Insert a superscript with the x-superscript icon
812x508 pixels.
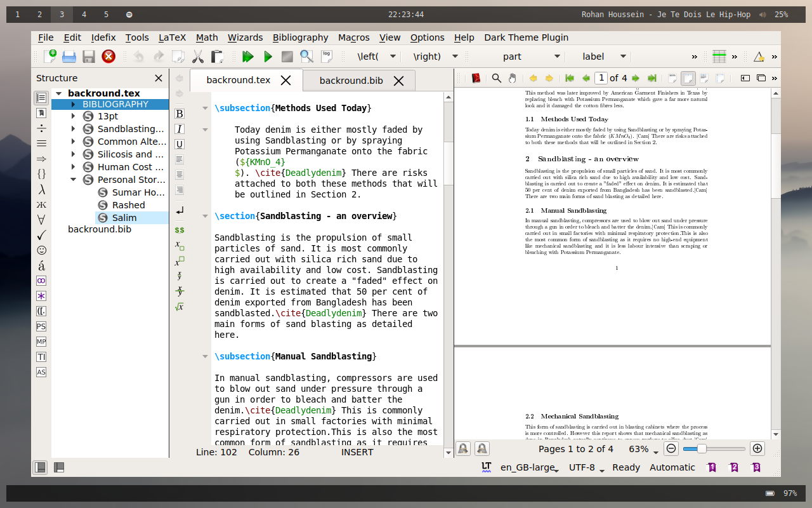click(x=180, y=260)
